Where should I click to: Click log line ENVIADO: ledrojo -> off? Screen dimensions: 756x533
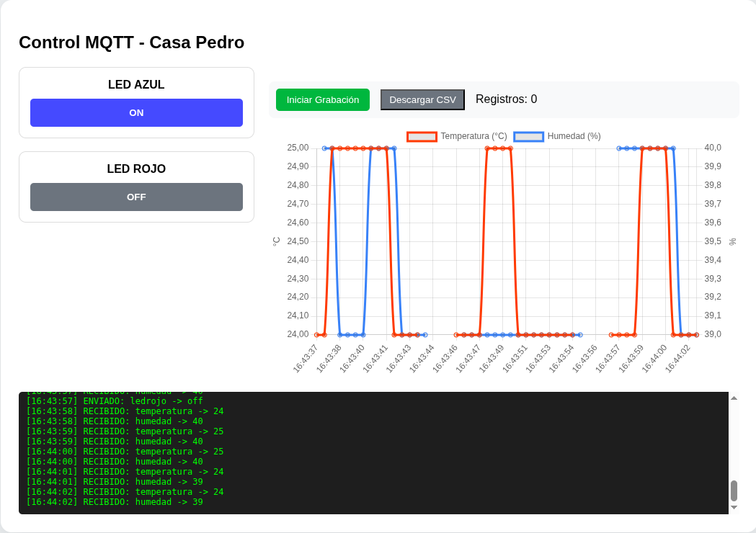pyautogui.click(x=115, y=401)
